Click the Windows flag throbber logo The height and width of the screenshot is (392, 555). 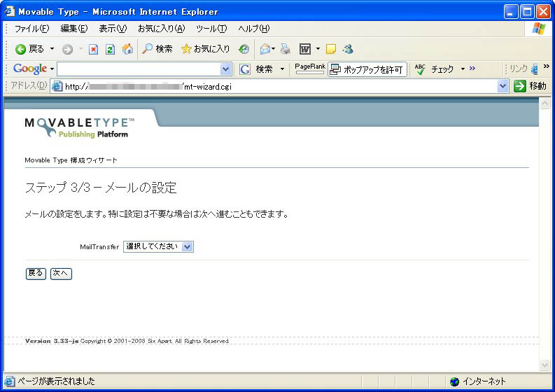[538, 28]
